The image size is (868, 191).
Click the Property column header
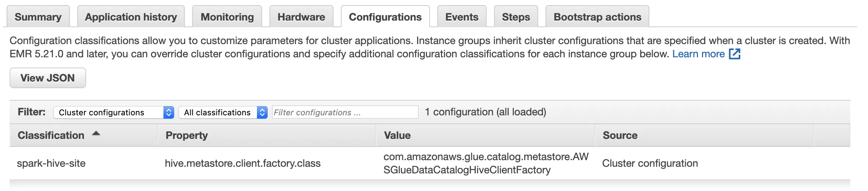click(x=187, y=136)
